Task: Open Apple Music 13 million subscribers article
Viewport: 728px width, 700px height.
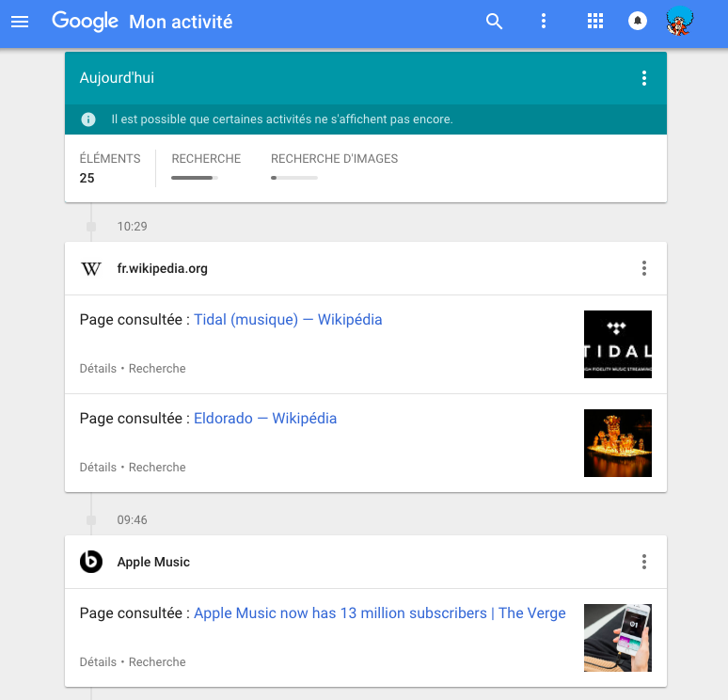Action: point(379,613)
